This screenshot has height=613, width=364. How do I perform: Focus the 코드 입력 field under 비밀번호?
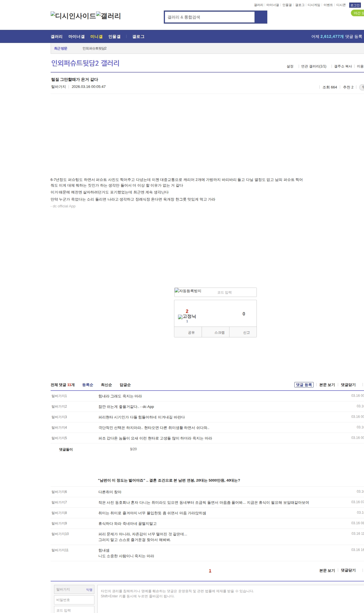click(74, 610)
